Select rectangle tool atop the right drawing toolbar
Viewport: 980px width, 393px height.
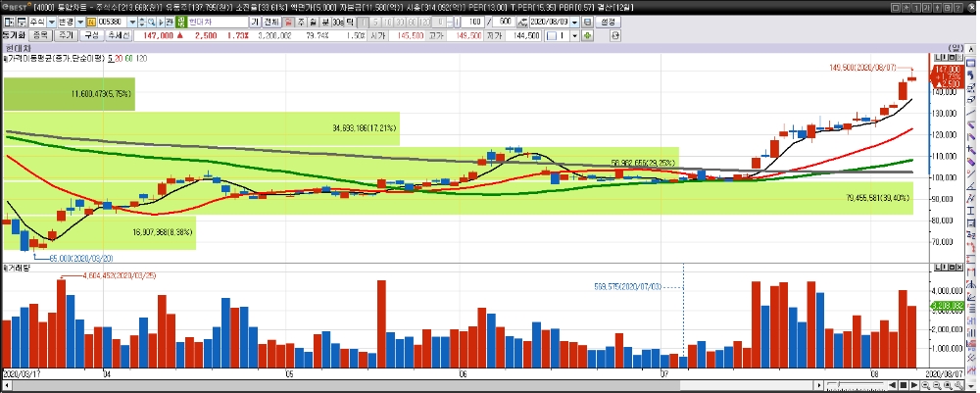pyautogui.click(x=971, y=64)
